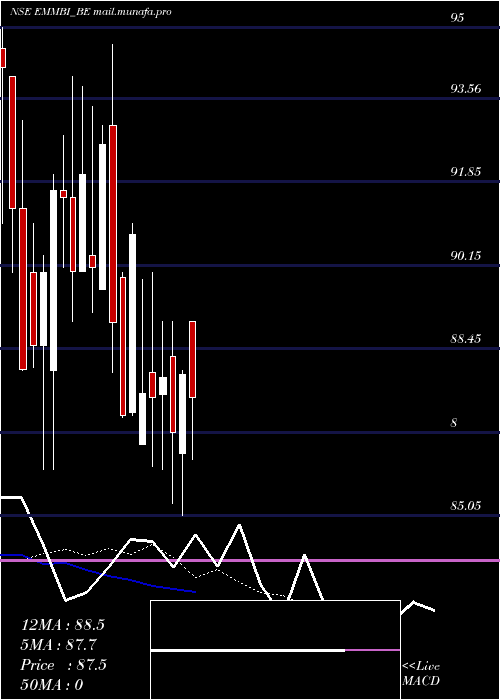Click the blue moving average line
500x700 pixels.
pyautogui.click(x=98, y=573)
